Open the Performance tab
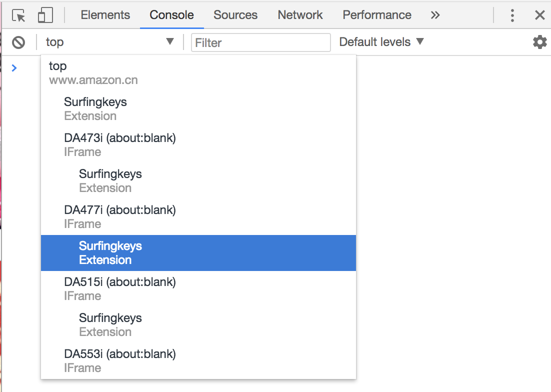Image resolution: width=551 pixels, height=392 pixels. (x=377, y=15)
